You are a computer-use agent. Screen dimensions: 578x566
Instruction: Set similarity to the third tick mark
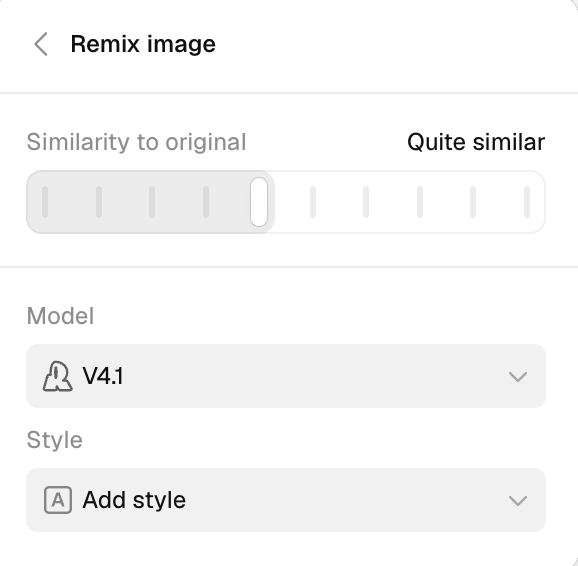pos(152,202)
